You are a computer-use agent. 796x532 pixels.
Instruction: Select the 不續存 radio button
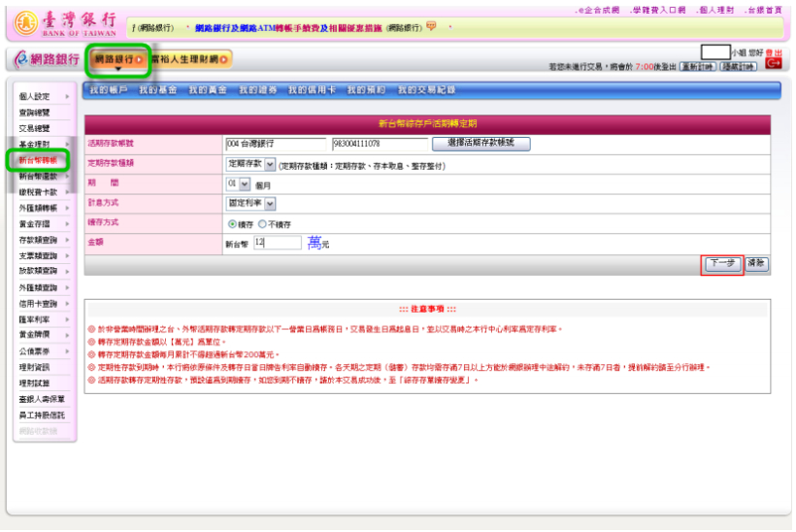[x=262, y=224]
